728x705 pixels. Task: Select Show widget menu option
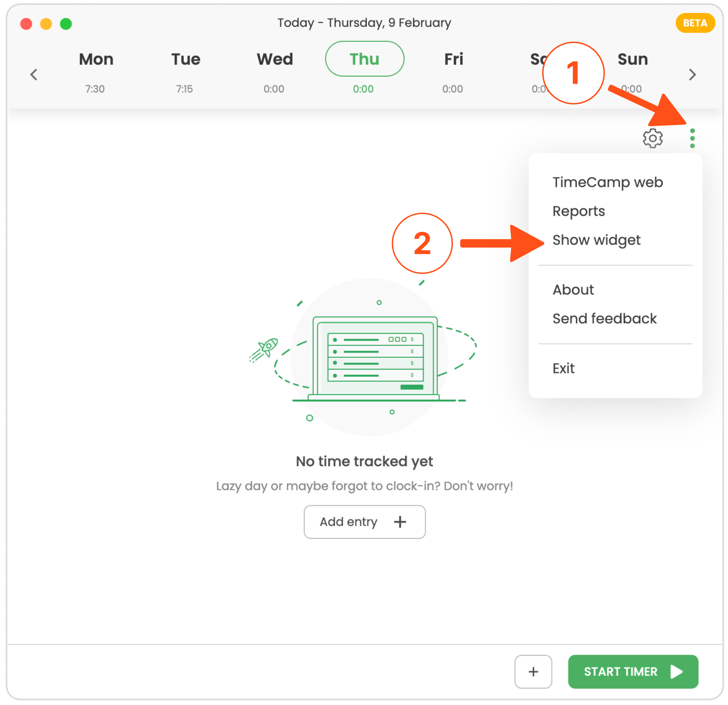click(596, 240)
